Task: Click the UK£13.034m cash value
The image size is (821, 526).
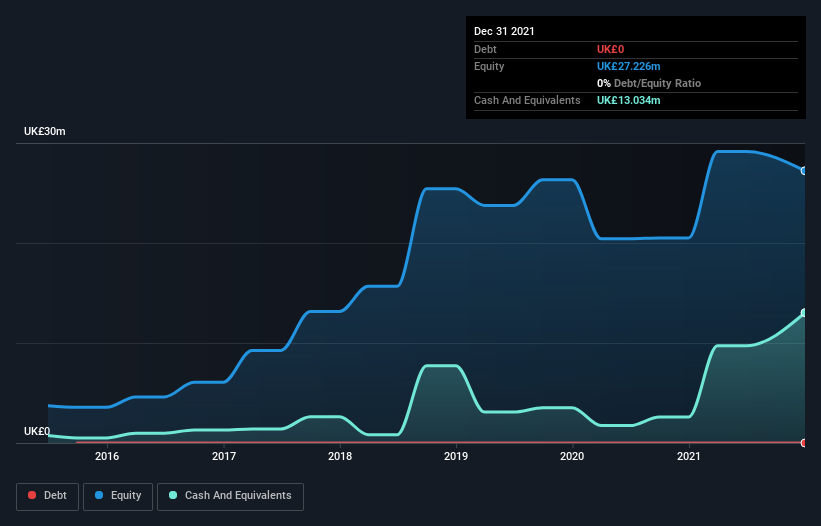Action: [x=628, y=100]
